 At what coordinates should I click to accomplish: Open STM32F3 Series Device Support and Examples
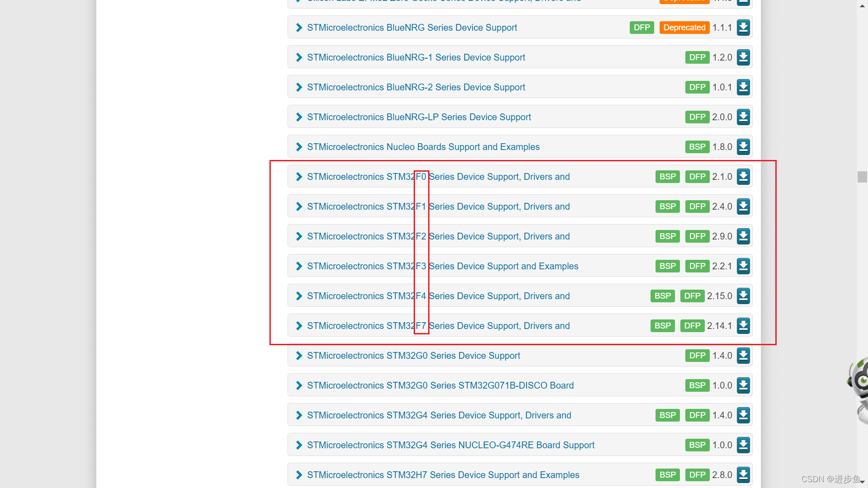[443, 266]
